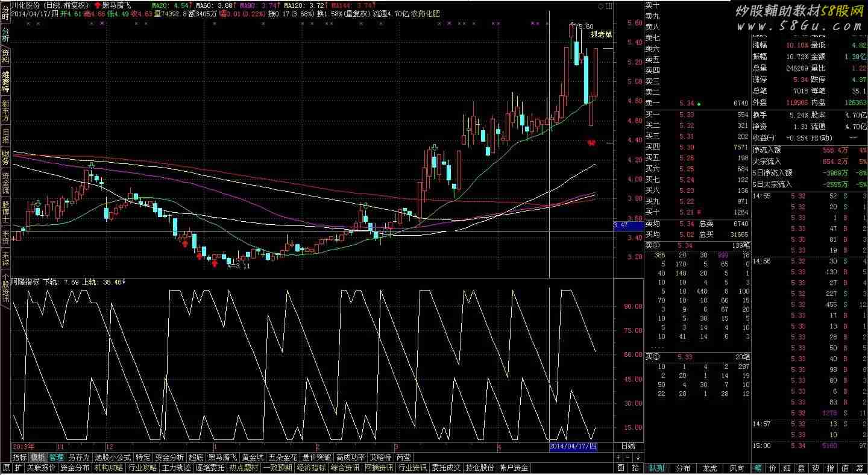Open 行业攻略 in the bottom bar
Screen dimensions: 868x475
coord(143,468)
